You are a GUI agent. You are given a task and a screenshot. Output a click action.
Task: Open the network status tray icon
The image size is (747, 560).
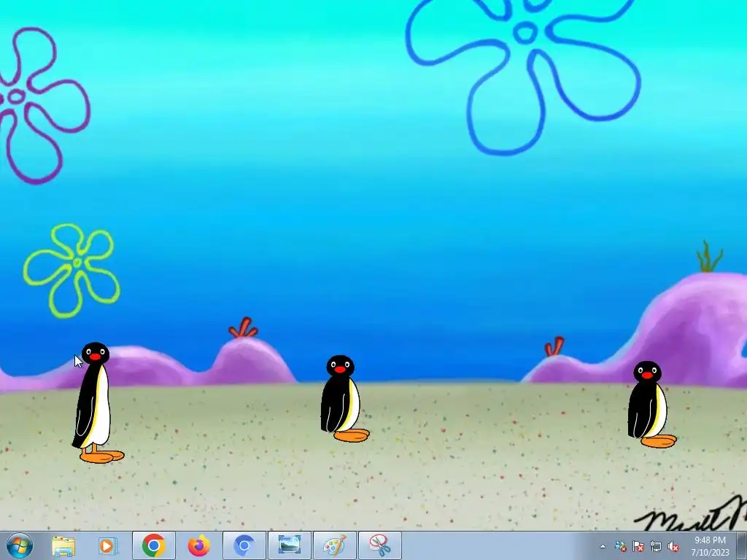point(656,547)
